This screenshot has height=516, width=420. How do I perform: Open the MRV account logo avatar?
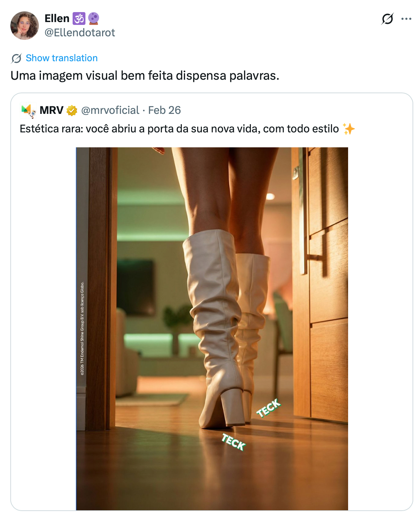(28, 111)
